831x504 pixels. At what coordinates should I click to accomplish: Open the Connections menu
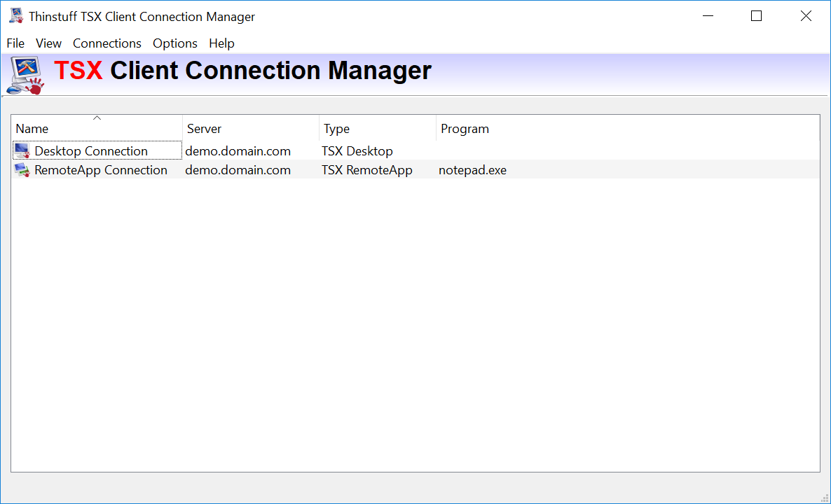point(107,43)
